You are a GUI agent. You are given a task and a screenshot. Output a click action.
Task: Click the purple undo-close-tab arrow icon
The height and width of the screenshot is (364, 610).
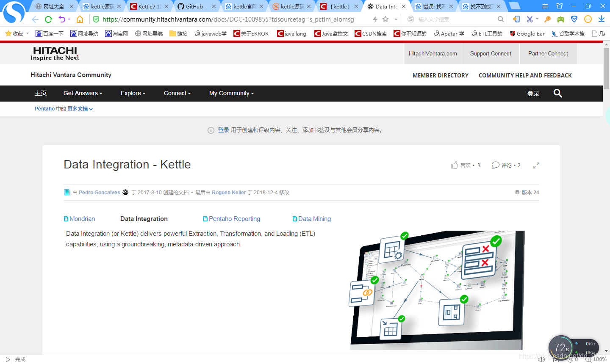pyautogui.click(x=62, y=19)
